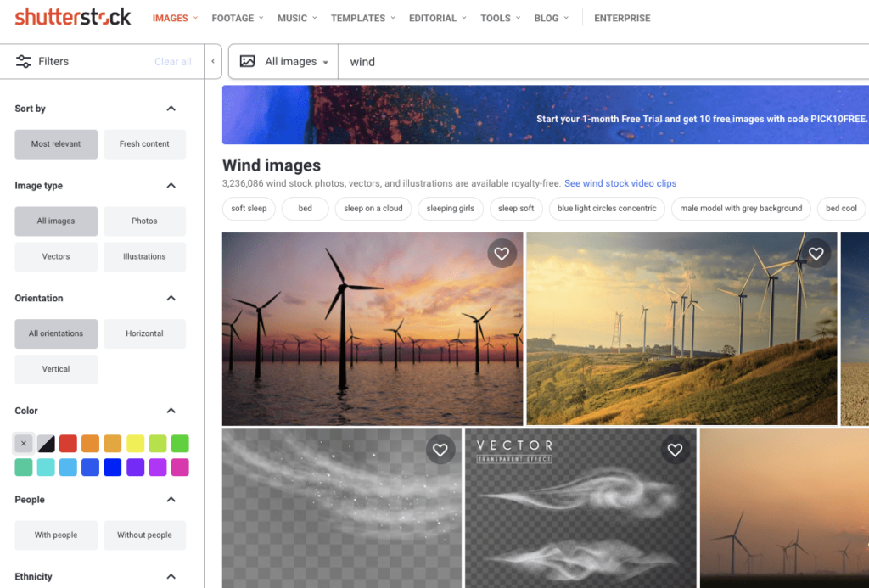Viewport: 869px width, 588px height.
Task: Open the TOOLS dropdown menu
Action: (x=495, y=17)
